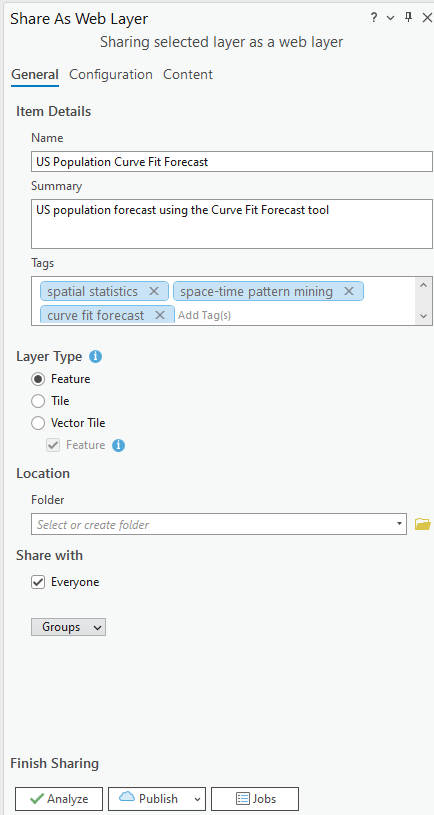Open the Jobs button
This screenshot has height=815, width=434.
(x=255, y=799)
